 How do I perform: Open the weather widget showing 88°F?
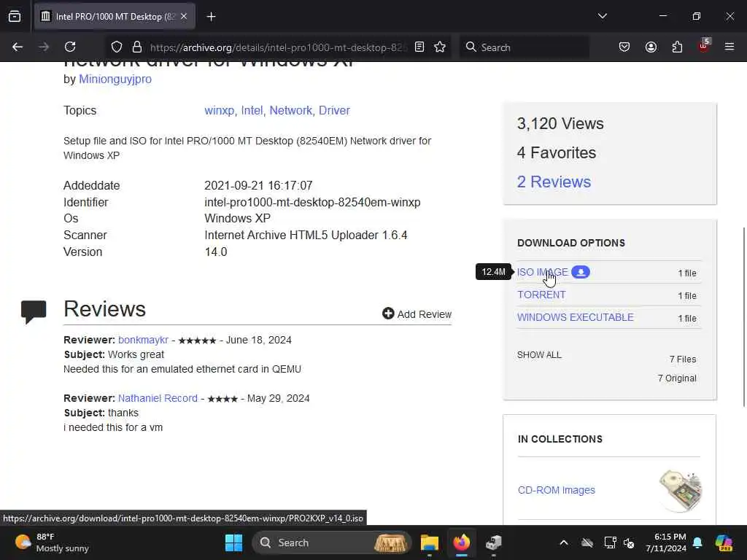(52, 542)
